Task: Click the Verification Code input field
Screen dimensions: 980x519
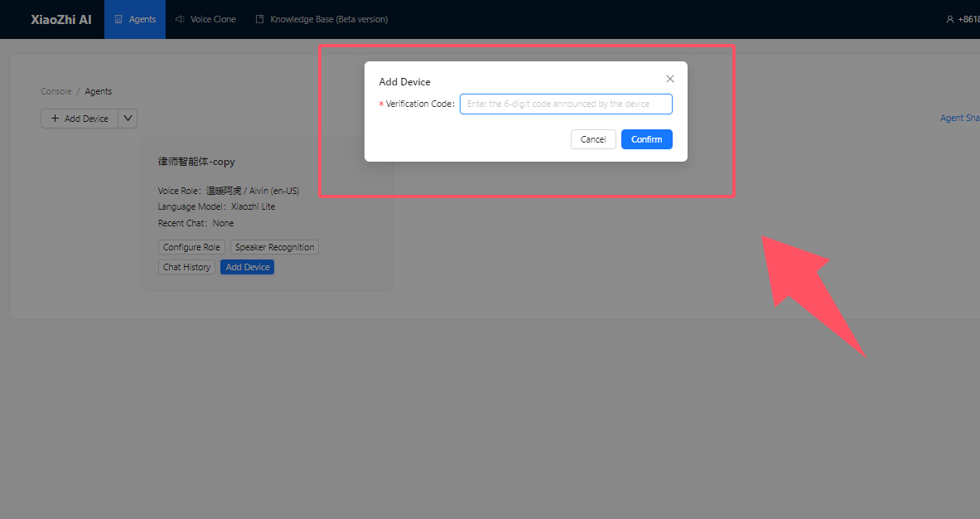Action: tap(566, 104)
